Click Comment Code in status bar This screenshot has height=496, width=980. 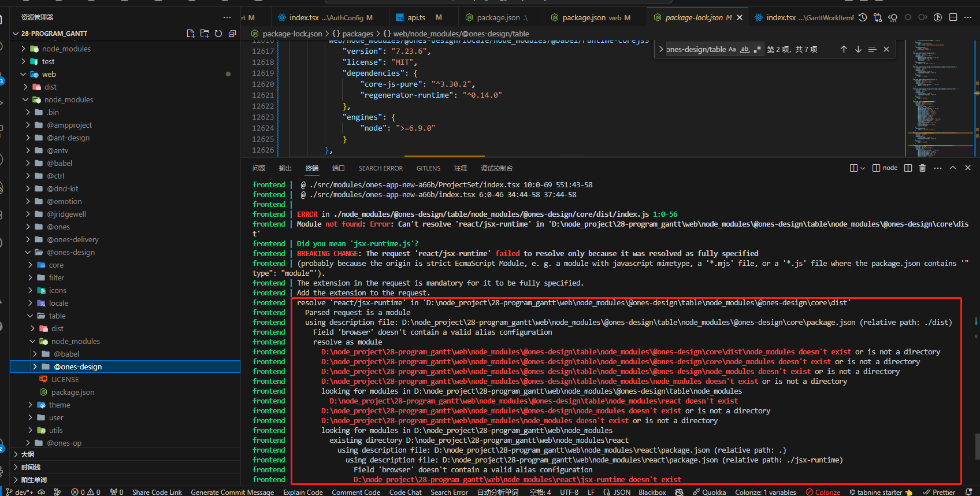[x=356, y=492]
